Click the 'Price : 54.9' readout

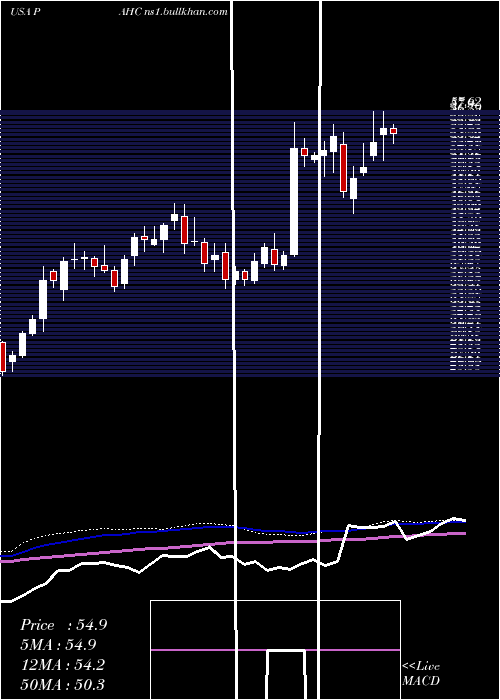(63, 625)
